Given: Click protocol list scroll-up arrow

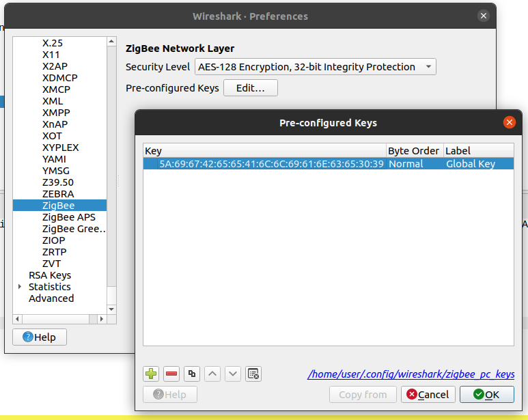Looking at the screenshot, I should (111, 42).
